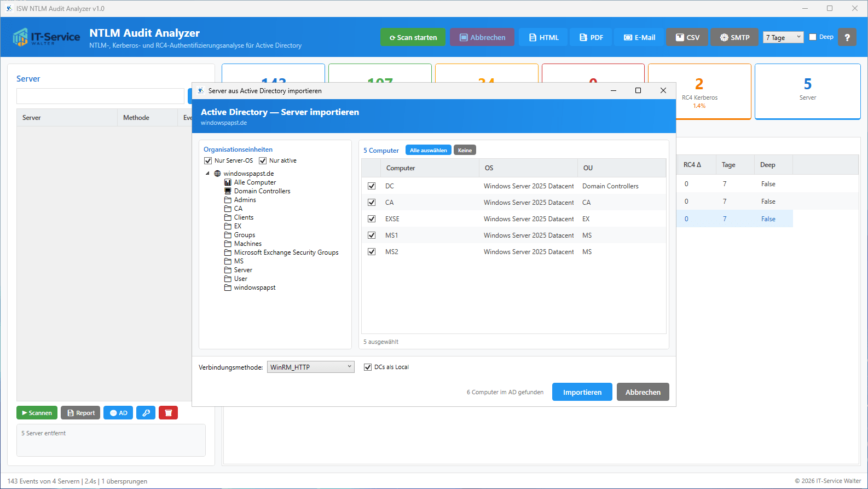Export PDF report from toolbar
868x489 pixels.
[x=591, y=37]
